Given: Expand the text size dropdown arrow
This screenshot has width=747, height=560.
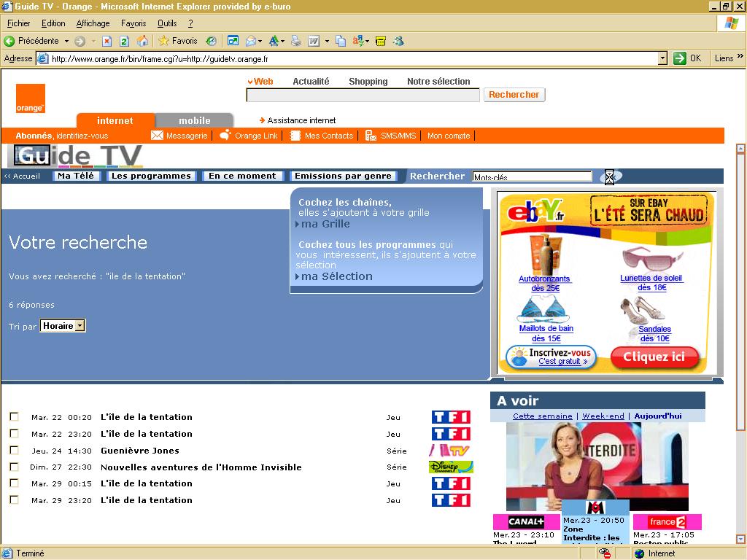Looking at the screenshot, I should [x=283, y=41].
